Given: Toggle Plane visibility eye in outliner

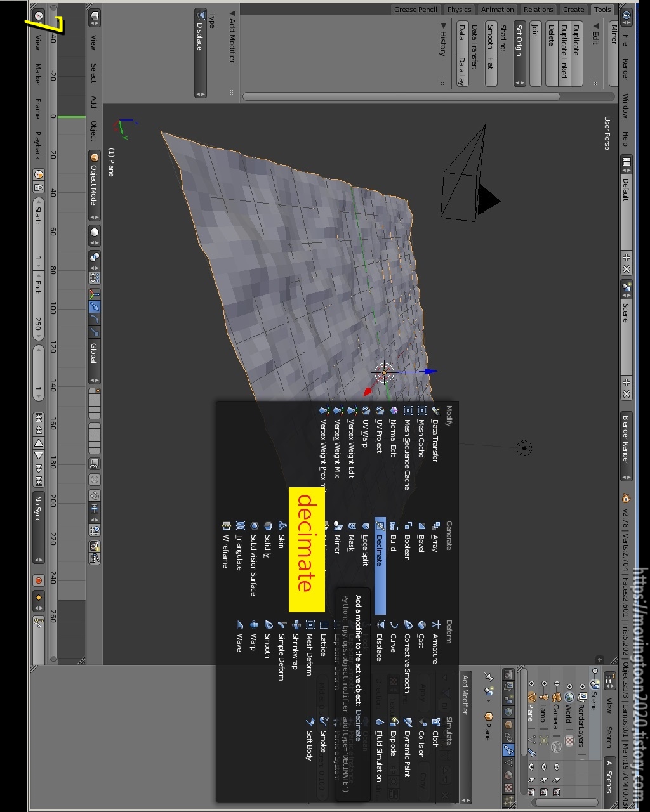Looking at the screenshot, I should click(531, 767).
